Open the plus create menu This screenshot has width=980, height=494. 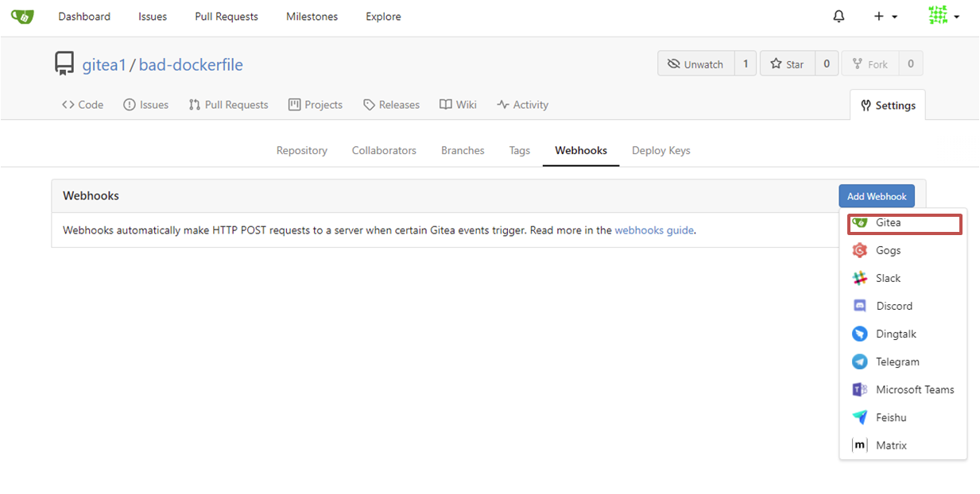pyautogui.click(x=885, y=16)
